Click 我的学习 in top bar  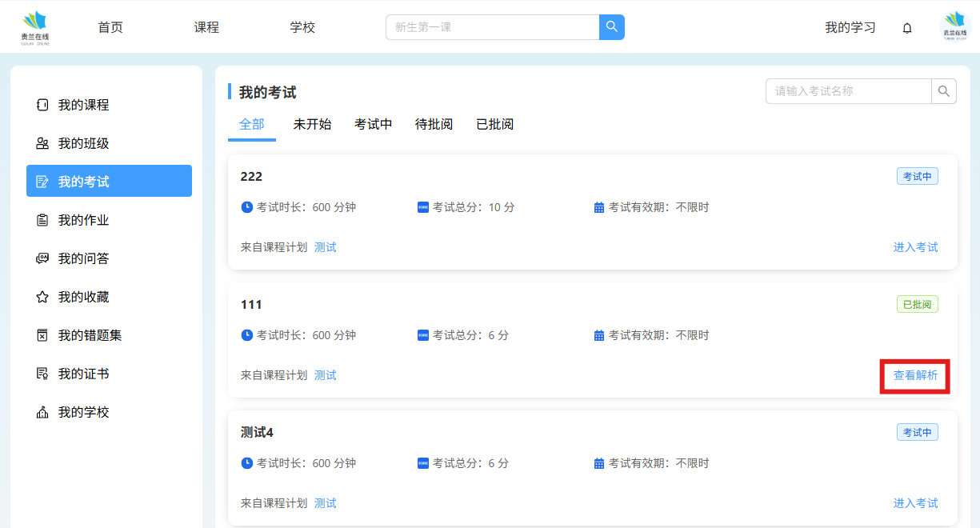[850, 27]
